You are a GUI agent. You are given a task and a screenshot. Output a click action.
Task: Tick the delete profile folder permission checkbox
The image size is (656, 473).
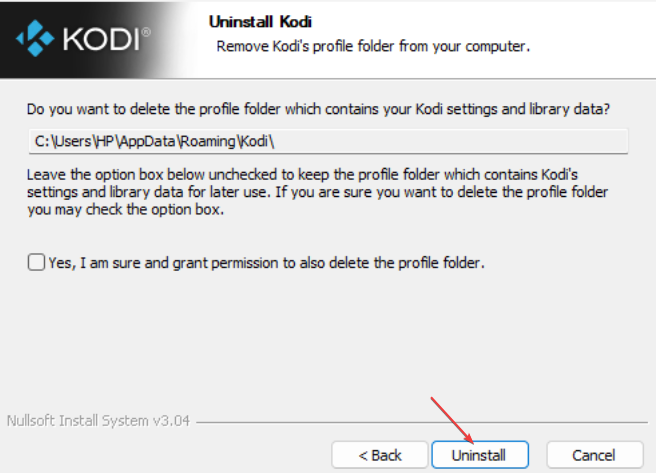pyautogui.click(x=36, y=262)
